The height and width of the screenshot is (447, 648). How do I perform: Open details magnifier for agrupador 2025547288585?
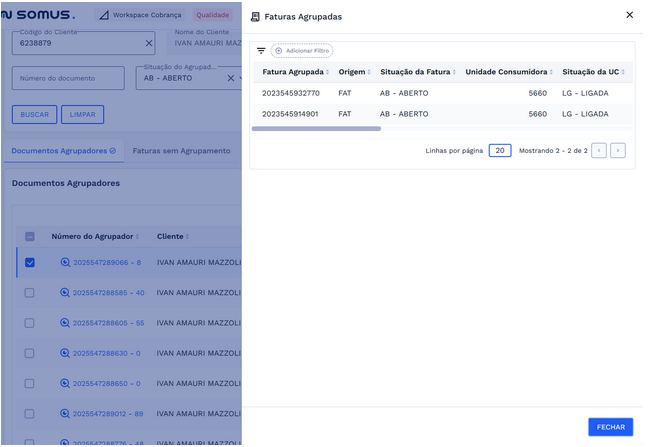pos(65,293)
